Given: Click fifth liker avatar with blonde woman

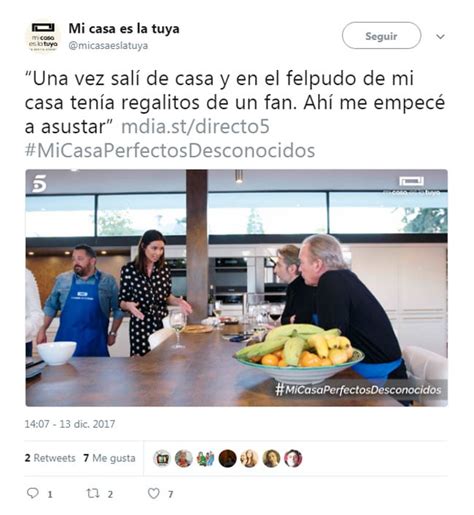Looking at the screenshot, I should [x=249, y=458].
